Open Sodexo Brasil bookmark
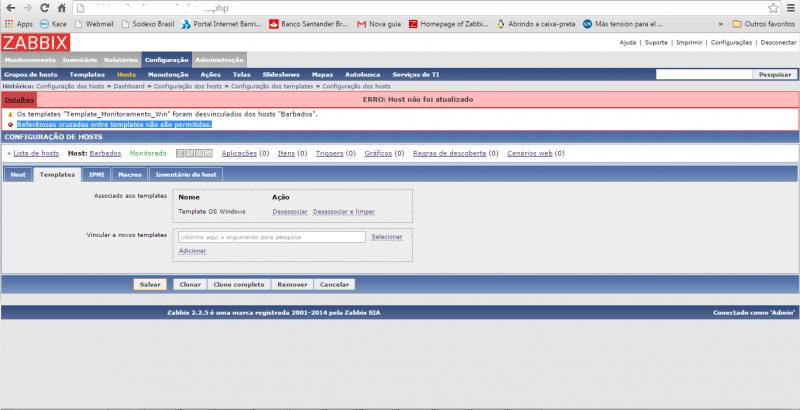This screenshot has width=800, height=410. click(148, 24)
